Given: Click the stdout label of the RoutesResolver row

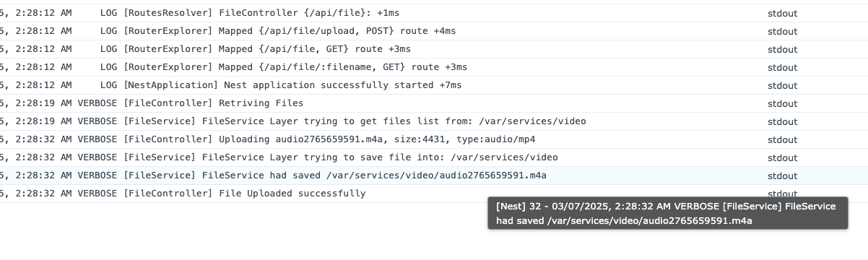Looking at the screenshot, I should pyautogui.click(x=782, y=13).
